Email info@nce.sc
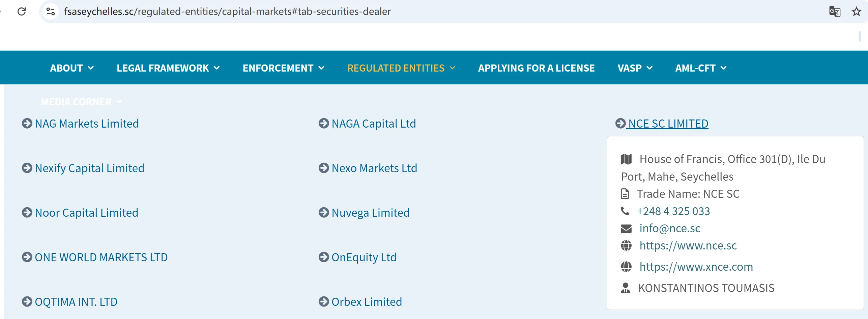868x319 pixels. [x=670, y=229]
